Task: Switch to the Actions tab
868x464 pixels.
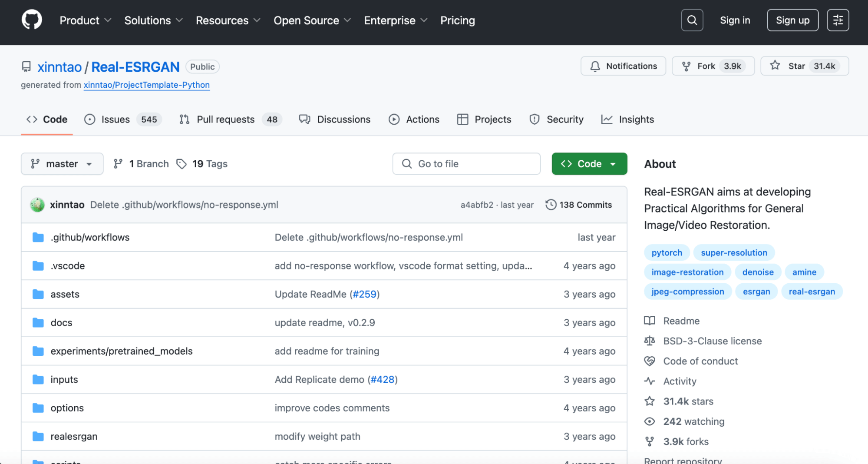Action: click(x=414, y=119)
